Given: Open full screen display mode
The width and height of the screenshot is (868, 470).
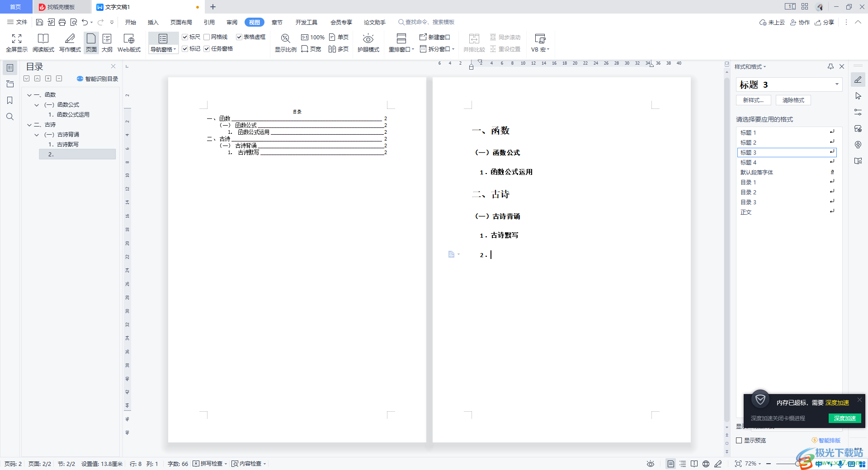Looking at the screenshot, I should [x=17, y=43].
